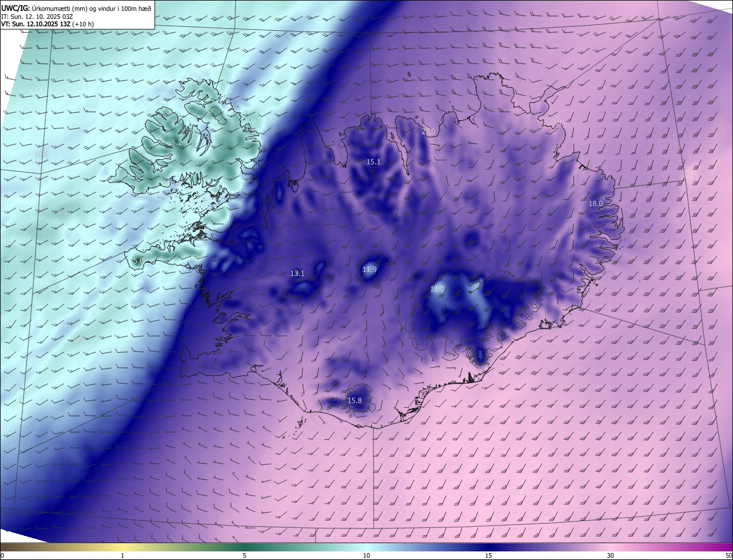Screen dimensions: 733x560
Task: Click the faint 29.5 ocean value
Action: [x=642, y=480]
